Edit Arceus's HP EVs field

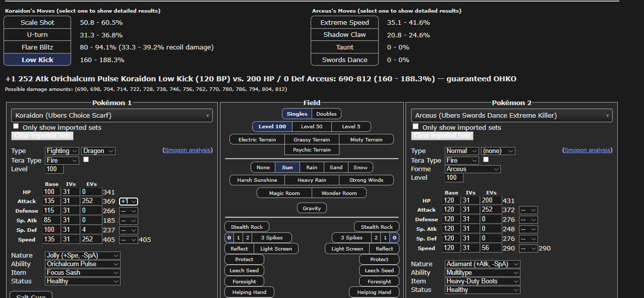pos(491,201)
